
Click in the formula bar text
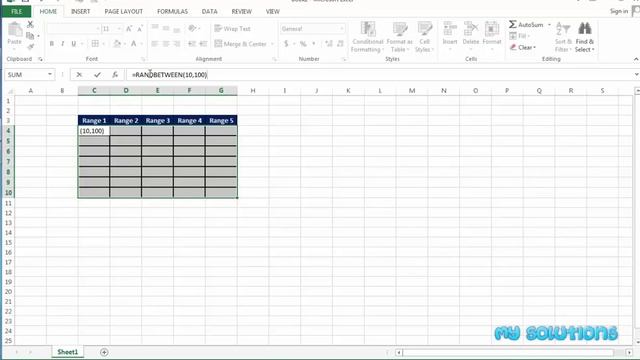pos(169,75)
